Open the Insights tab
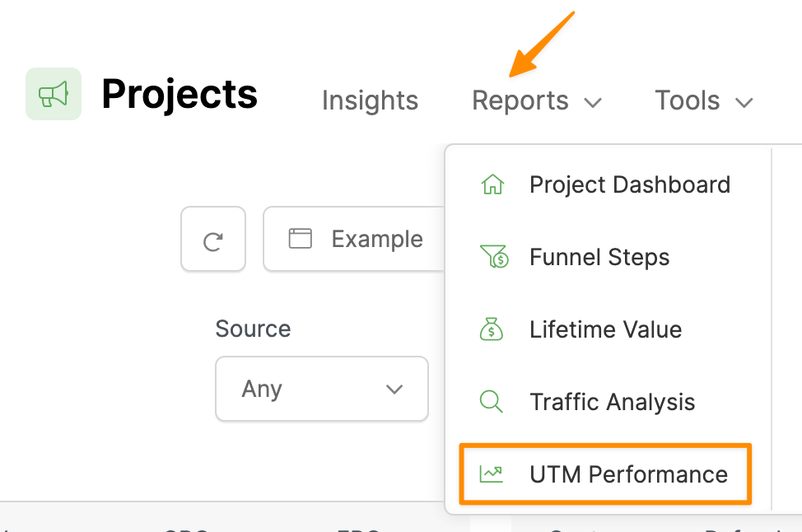The width and height of the screenshot is (802, 532). [x=370, y=101]
